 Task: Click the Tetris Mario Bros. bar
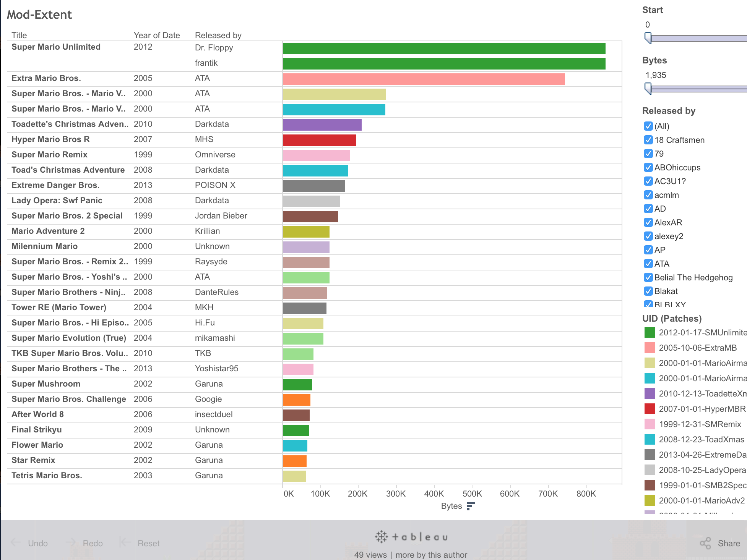[294, 476]
